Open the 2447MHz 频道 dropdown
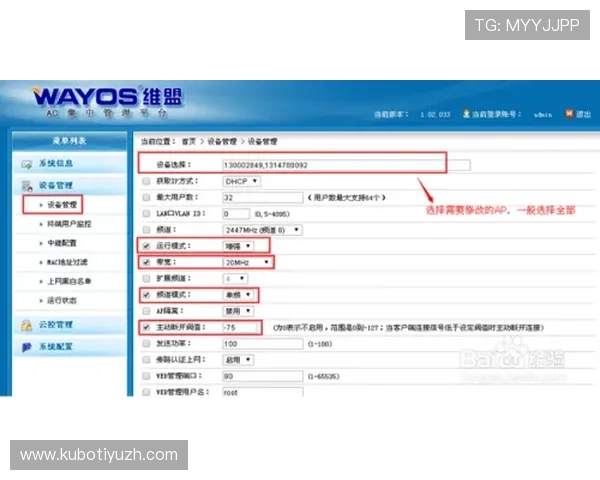Viewport: 600px width, 480px height. click(x=262, y=230)
